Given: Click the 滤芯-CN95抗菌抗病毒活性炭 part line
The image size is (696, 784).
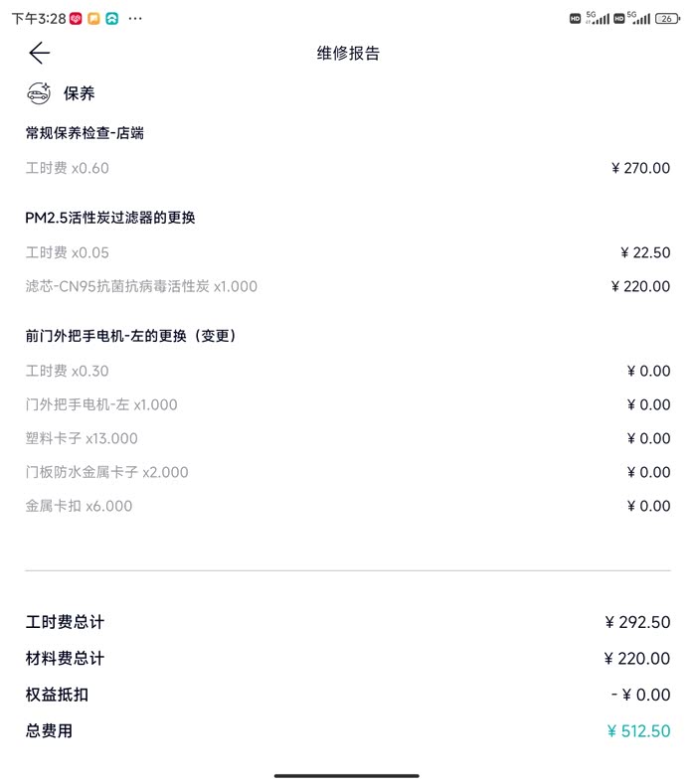Looking at the screenshot, I should (141, 286).
